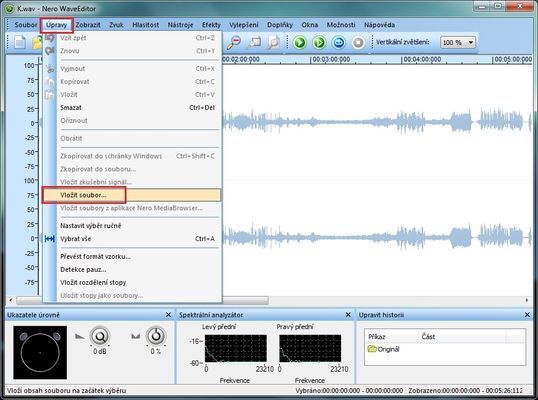Open the Hlasitost menu

point(145,25)
